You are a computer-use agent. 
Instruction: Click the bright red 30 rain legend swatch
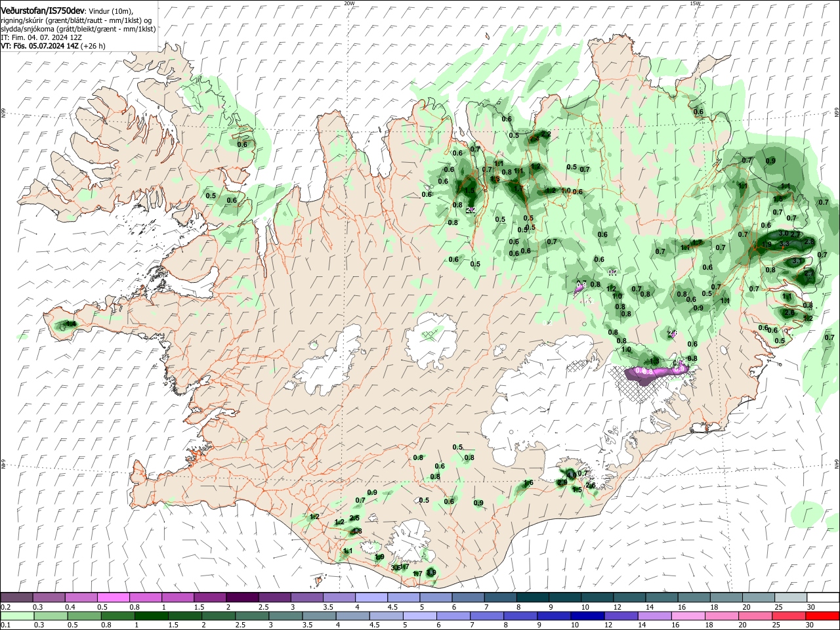[822, 616]
